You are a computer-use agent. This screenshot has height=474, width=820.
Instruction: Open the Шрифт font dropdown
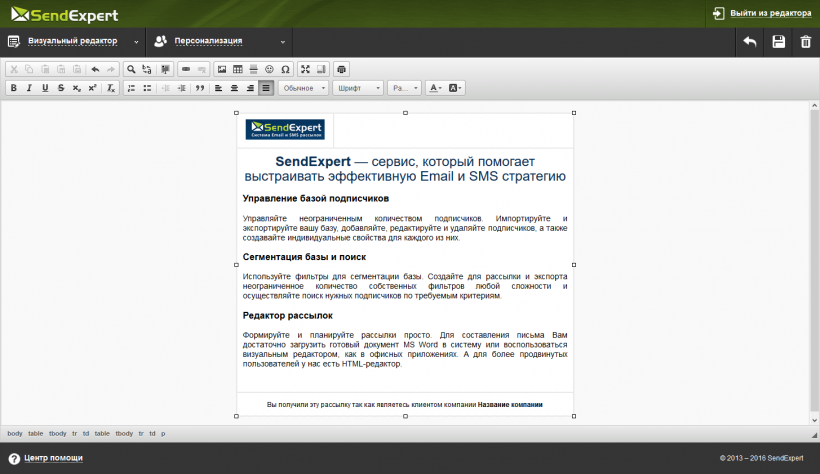click(x=358, y=88)
